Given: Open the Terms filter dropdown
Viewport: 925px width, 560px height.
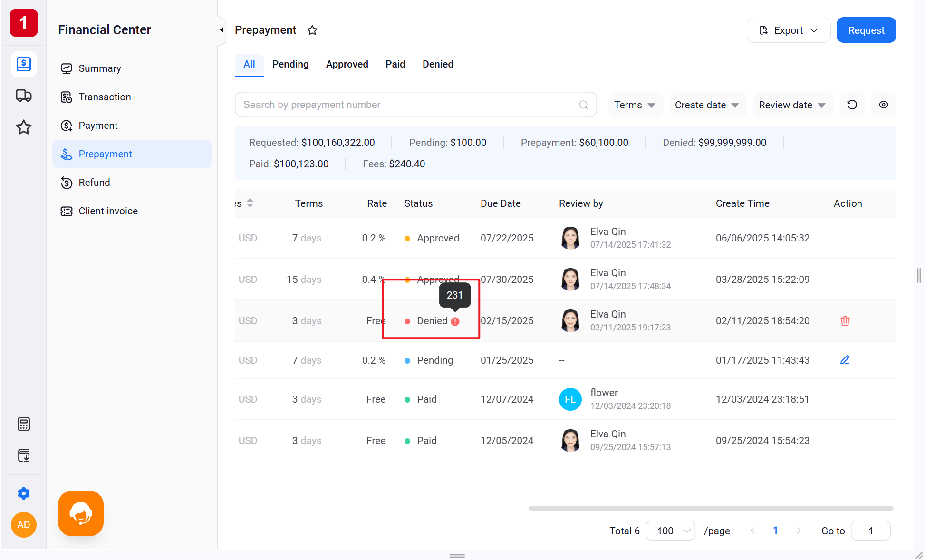Looking at the screenshot, I should (635, 105).
